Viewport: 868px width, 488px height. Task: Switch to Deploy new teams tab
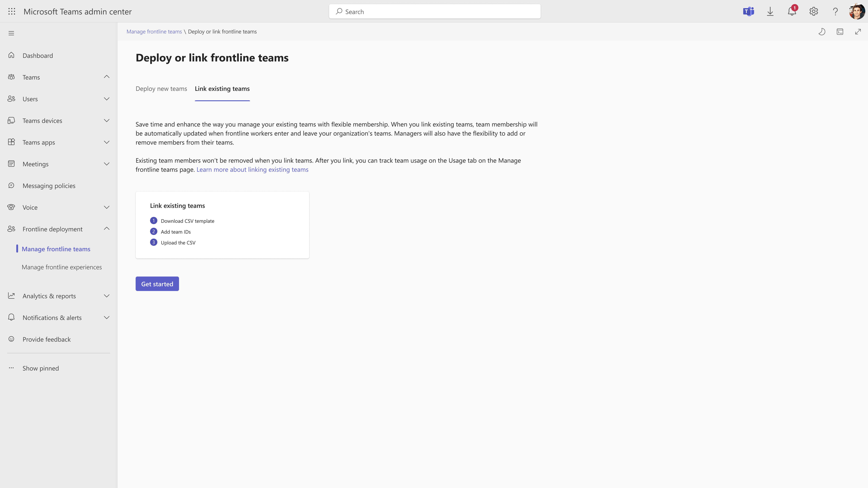[161, 89]
